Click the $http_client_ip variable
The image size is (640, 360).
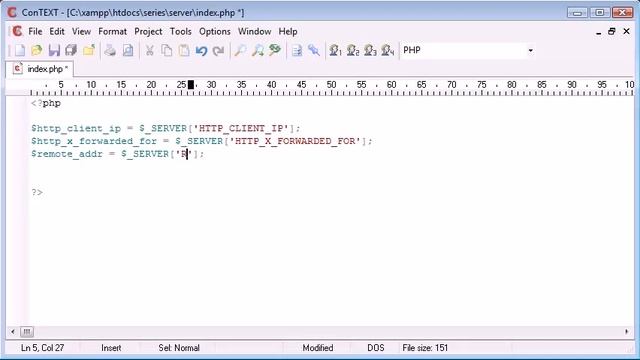76,129
